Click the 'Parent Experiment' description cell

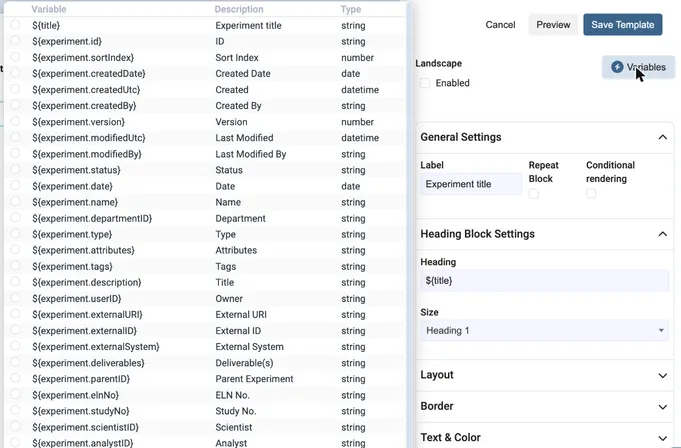coord(254,379)
